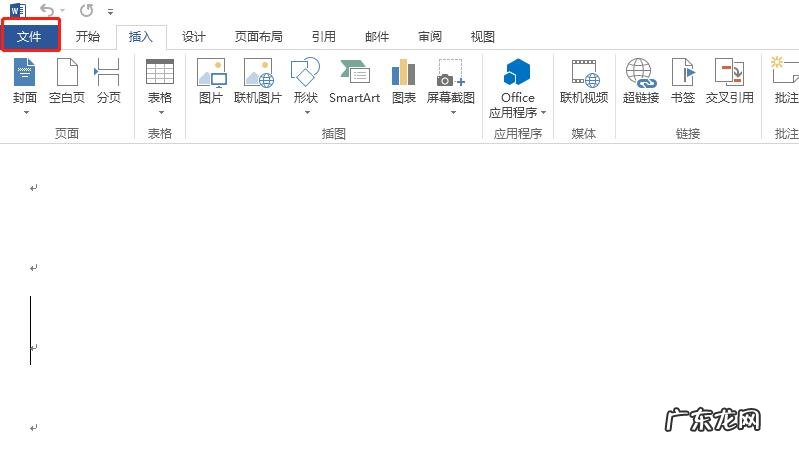The width and height of the screenshot is (799, 449).
Task: Open the SmartArt graphic tool
Action: (354, 81)
